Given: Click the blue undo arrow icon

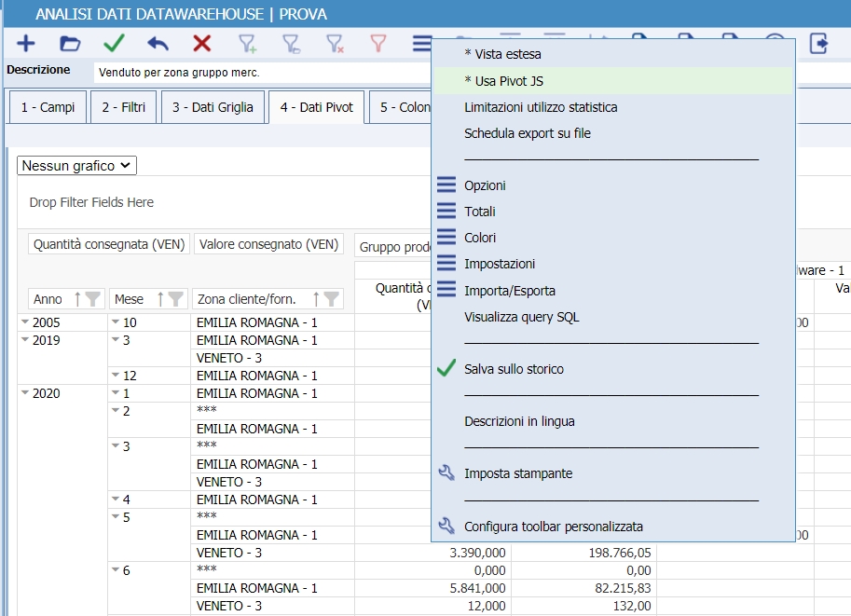Looking at the screenshot, I should coord(158,43).
